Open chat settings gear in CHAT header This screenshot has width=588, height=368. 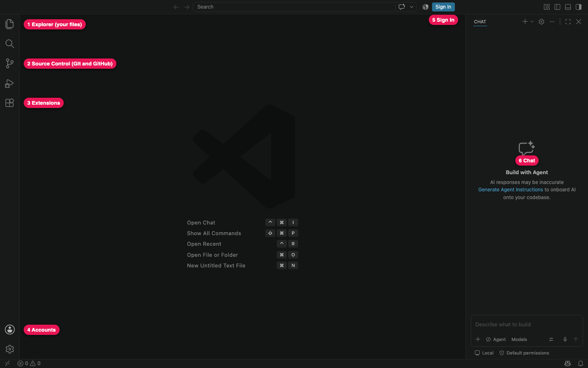(541, 22)
